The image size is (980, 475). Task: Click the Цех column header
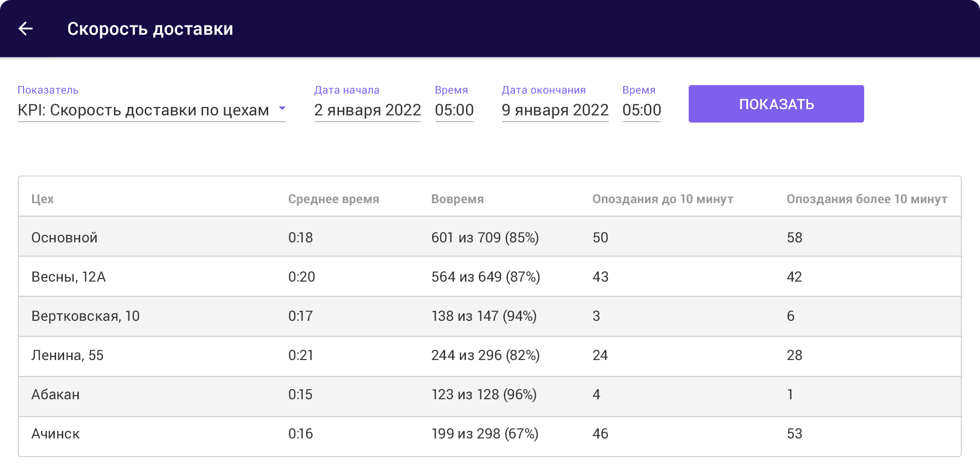click(42, 199)
